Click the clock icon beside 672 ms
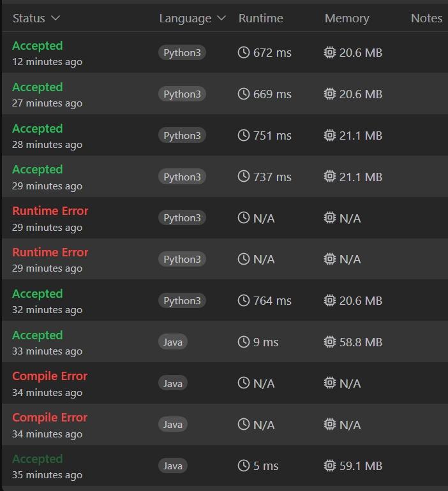This screenshot has width=448, height=491. pos(243,53)
